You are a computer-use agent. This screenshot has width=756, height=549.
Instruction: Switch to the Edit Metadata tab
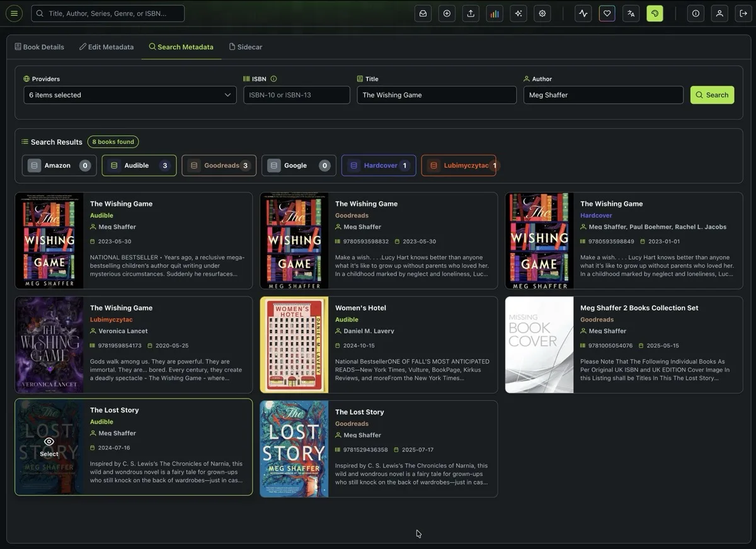(x=106, y=47)
